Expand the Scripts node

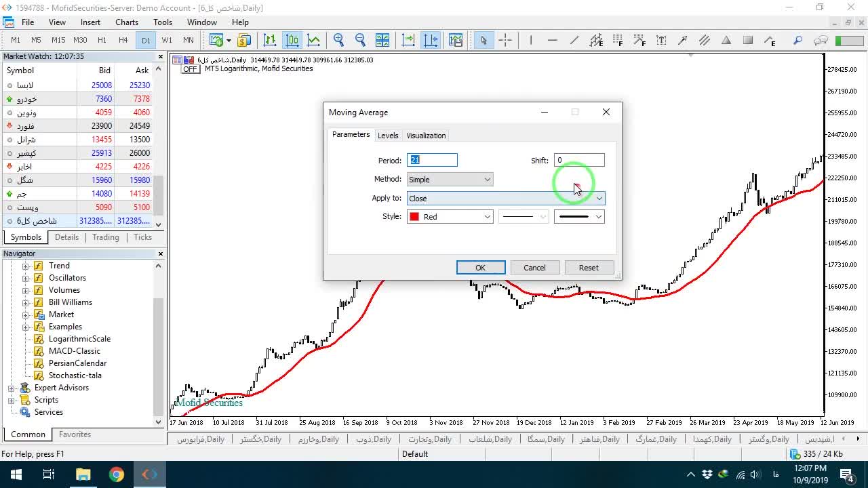pyautogui.click(x=11, y=401)
